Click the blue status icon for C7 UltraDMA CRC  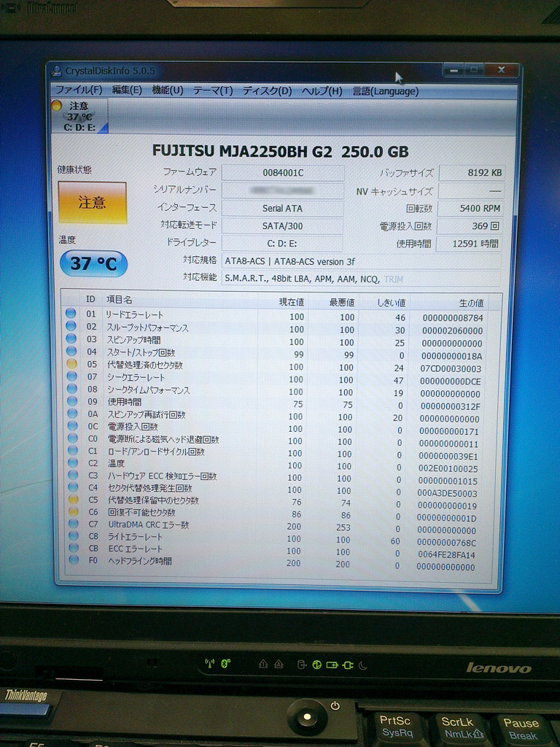pos(74,524)
